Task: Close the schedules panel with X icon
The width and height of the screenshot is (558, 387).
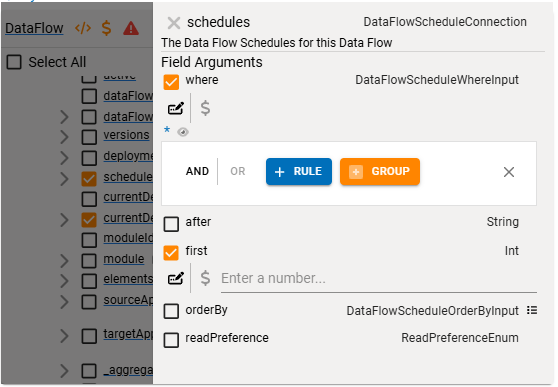Action: (174, 23)
